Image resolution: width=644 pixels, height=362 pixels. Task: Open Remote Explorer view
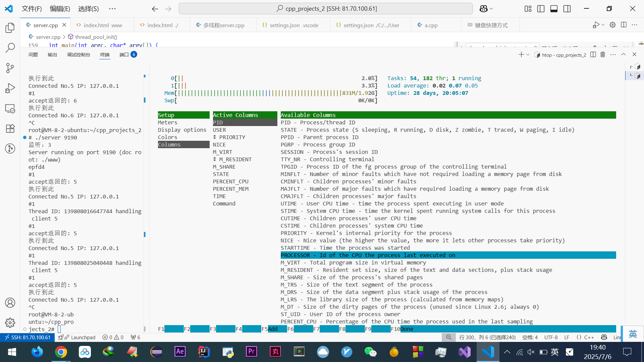click(10, 109)
